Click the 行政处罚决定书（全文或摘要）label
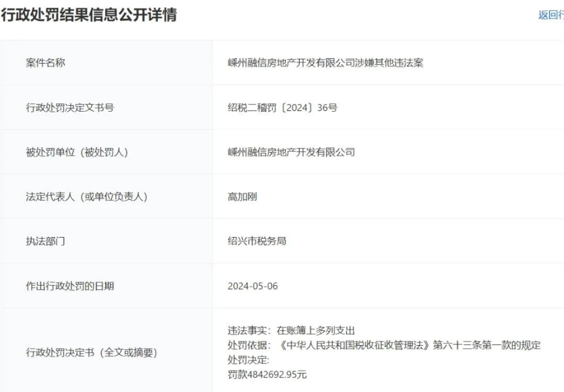 [x=91, y=353]
